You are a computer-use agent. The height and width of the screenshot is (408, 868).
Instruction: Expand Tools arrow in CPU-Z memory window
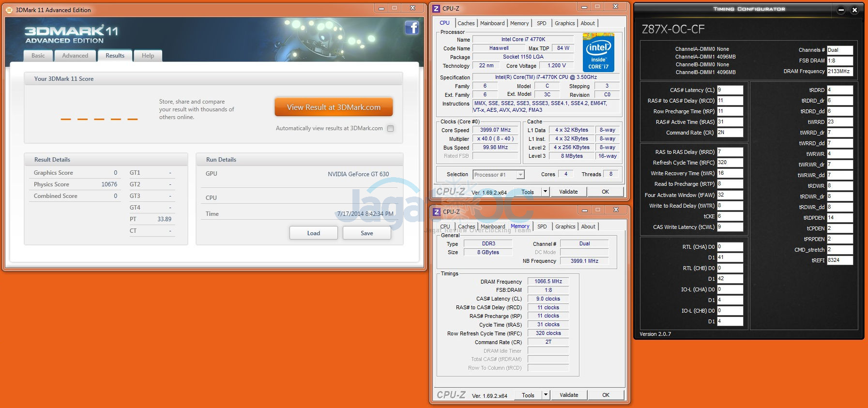tap(546, 395)
